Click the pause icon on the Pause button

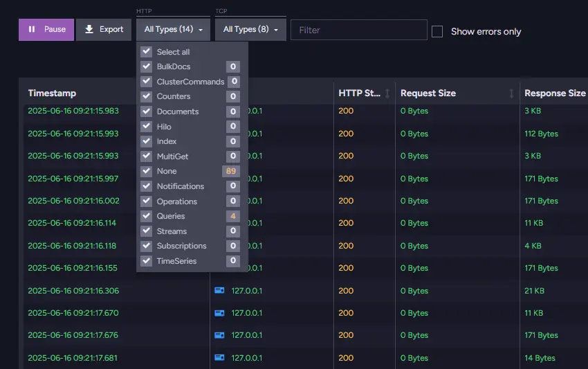(x=32, y=29)
